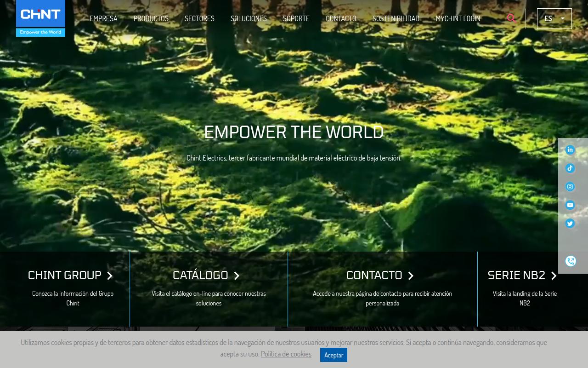Image resolution: width=588 pixels, height=368 pixels.
Task: Open the PRODUCTOS menu
Action: coord(151,18)
